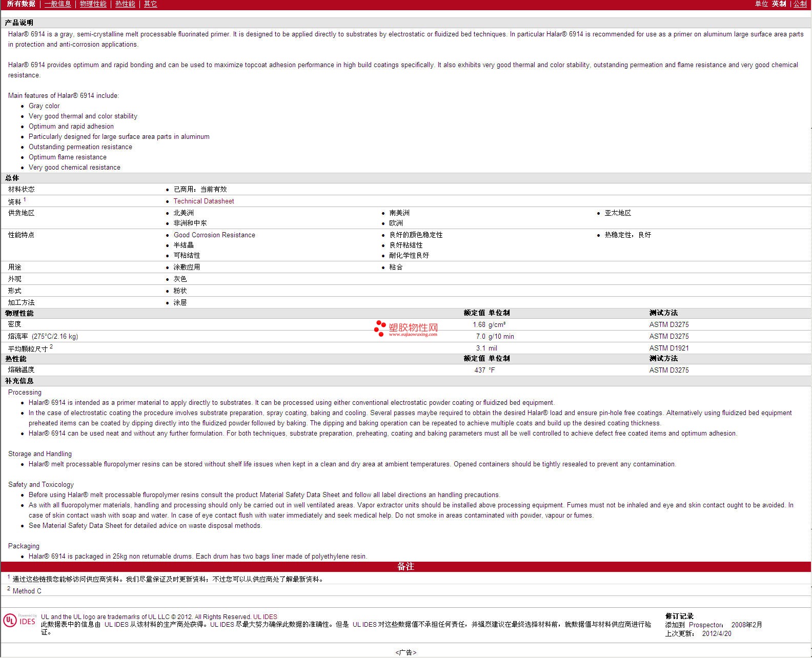This screenshot has width=812, height=658.
Task: Click the melt flow rate value 7.0
Action: tap(481, 337)
